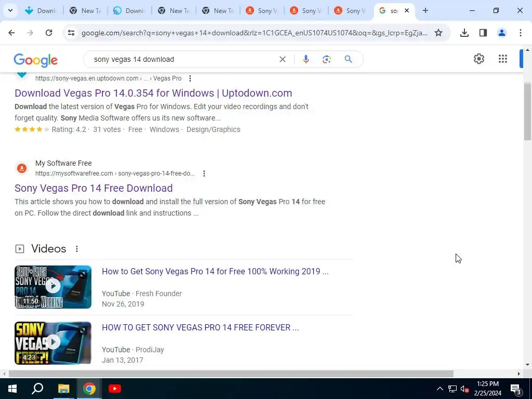Open Windows taskbar search
The image size is (532, 399).
tap(37, 389)
